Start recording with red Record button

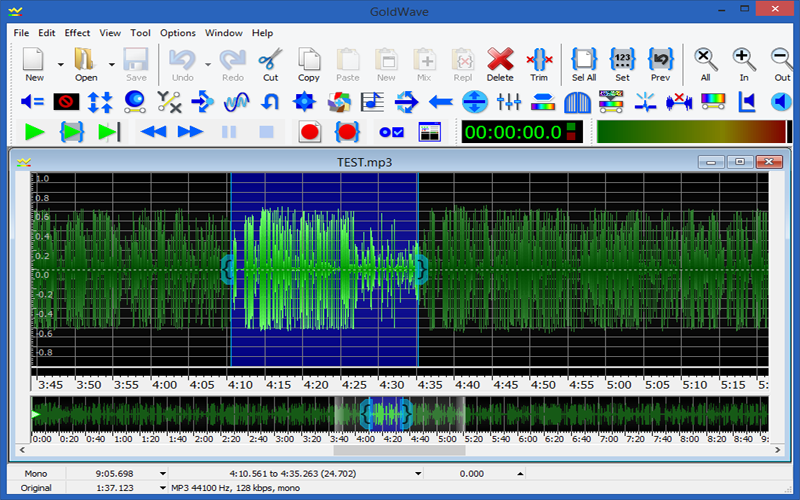point(310,133)
